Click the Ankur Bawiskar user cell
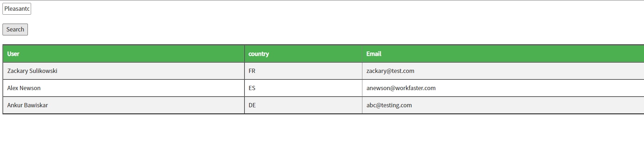The width and height of the screenshot is (644, 167). (x=124, y=105)
